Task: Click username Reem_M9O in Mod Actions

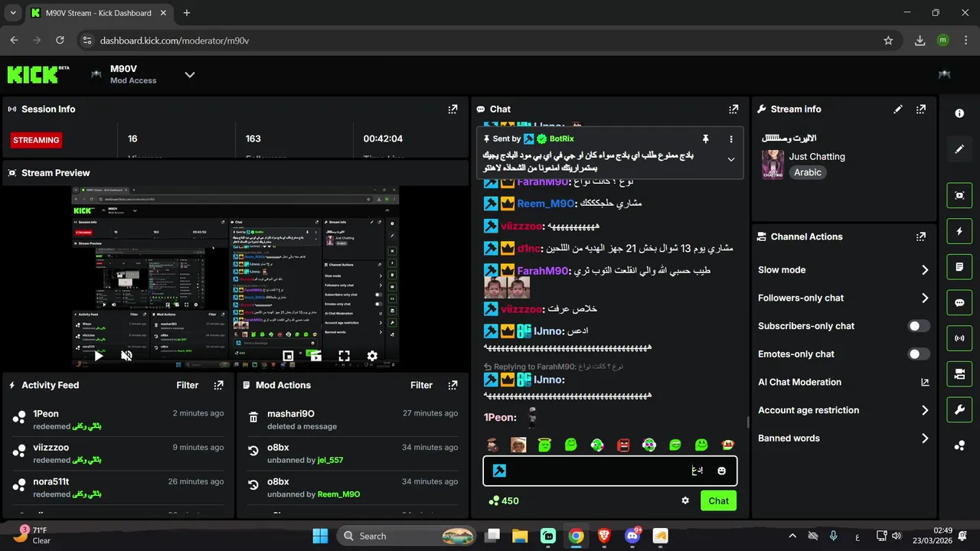Action: click(x=338, y=494)
